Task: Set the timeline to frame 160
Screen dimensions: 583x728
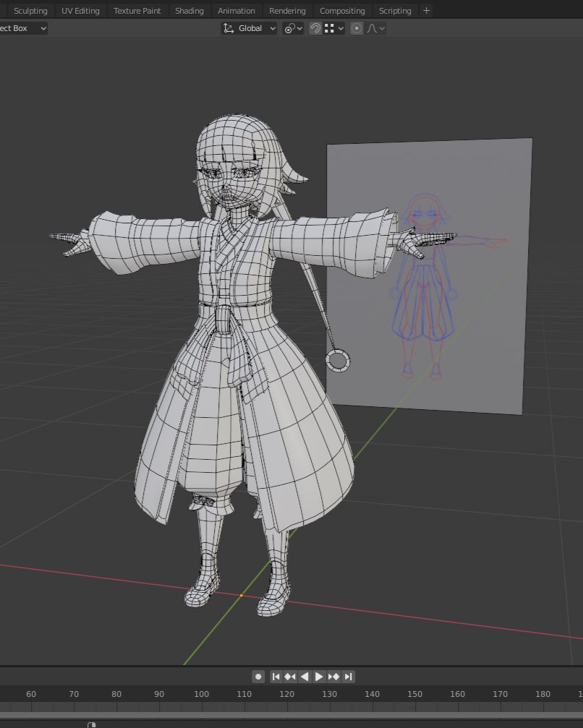Action: [458, 694]
